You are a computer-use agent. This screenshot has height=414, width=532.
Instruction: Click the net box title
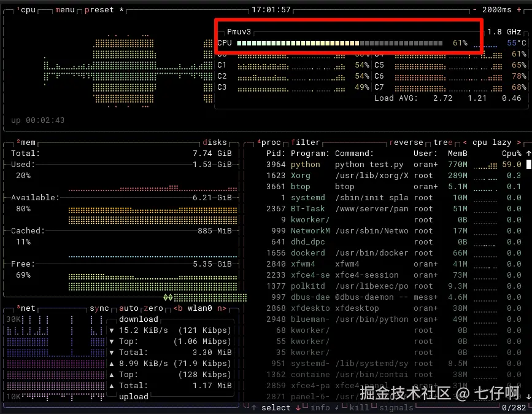[28, 308]
